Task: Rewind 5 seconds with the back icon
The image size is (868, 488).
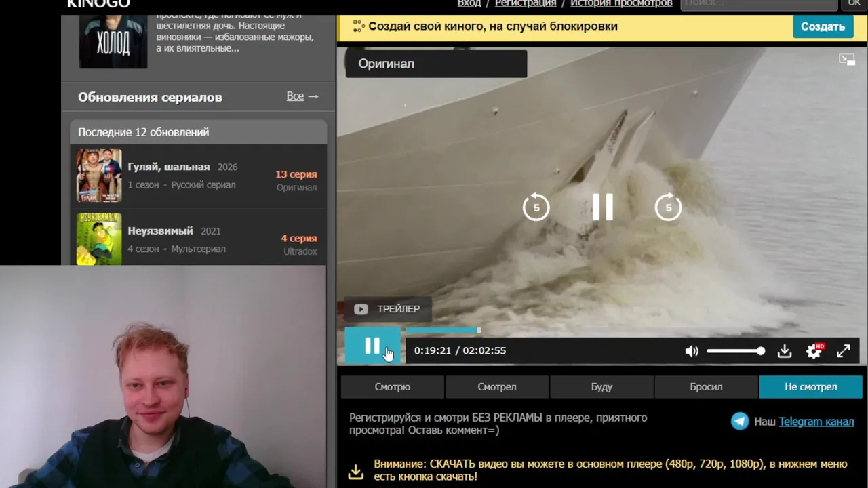Action: click(536, 207)
